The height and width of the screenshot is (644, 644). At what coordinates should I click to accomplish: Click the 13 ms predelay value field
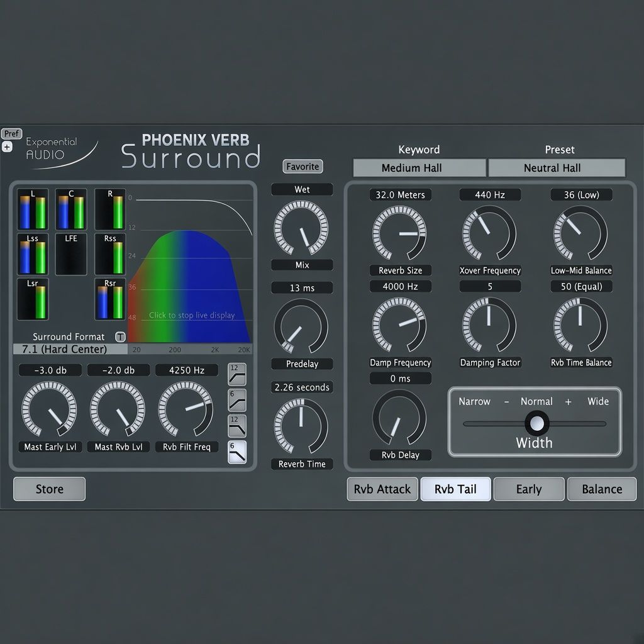(x=302, y=288)
